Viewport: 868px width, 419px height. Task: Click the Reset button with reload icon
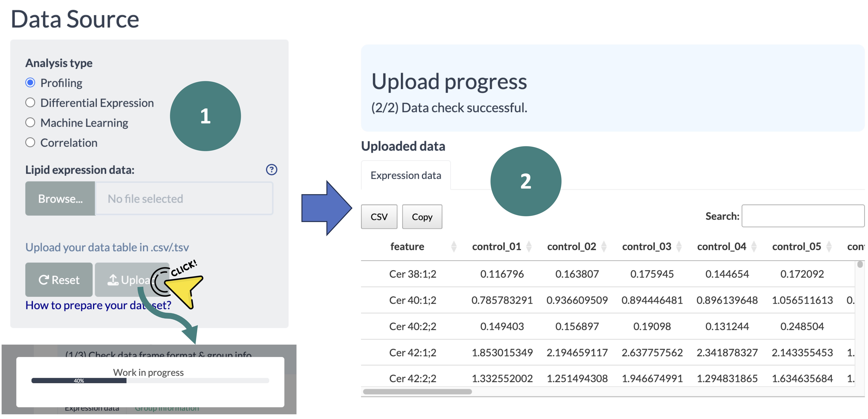59,280
